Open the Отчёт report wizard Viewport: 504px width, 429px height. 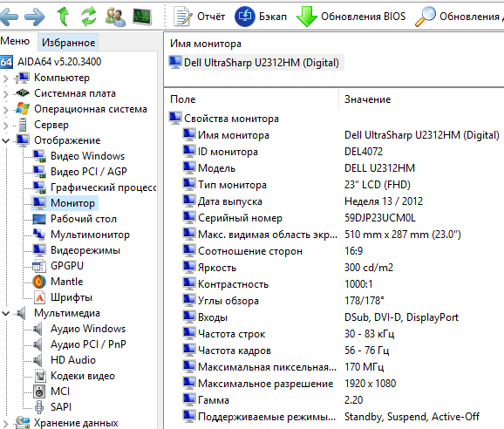tap(200, 17)
